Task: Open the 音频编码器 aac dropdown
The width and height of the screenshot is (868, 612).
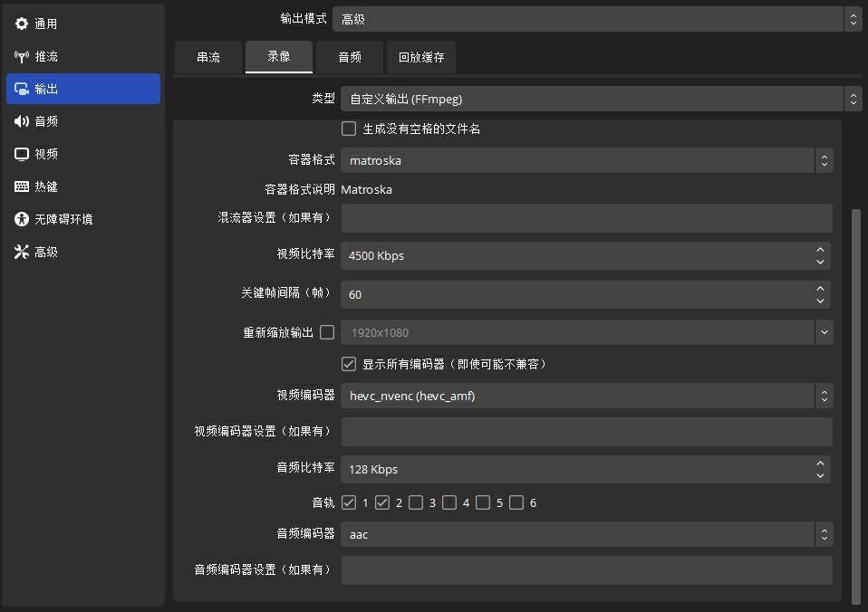Action: coord(587,534)
